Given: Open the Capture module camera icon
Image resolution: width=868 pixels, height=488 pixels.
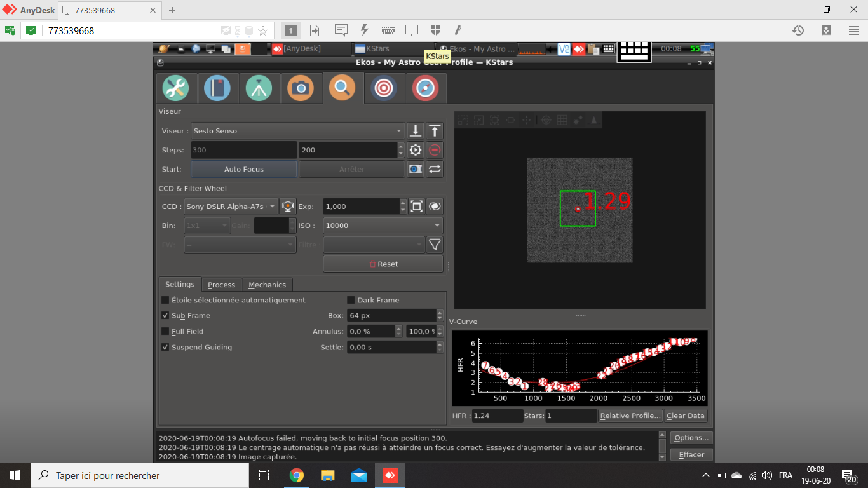Looking at the screenshot, I should [x=301, y=88].
